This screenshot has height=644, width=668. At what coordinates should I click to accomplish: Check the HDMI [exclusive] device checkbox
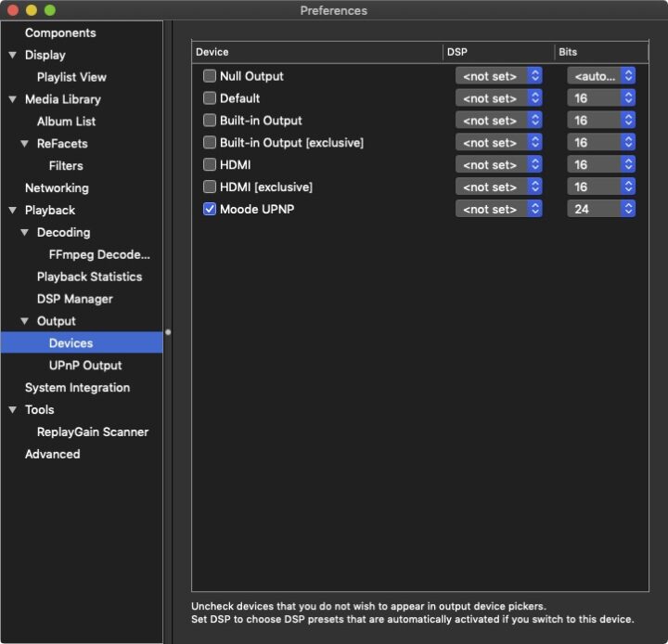(210, 187)
